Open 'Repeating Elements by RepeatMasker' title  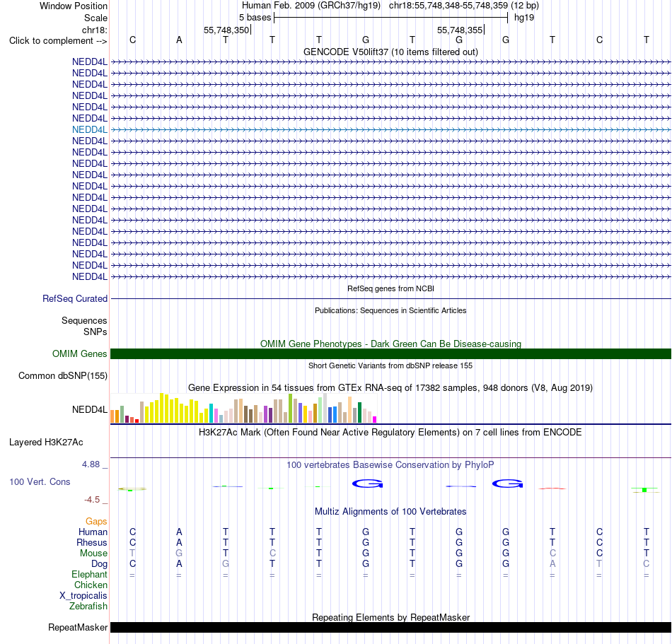point(390,617)
